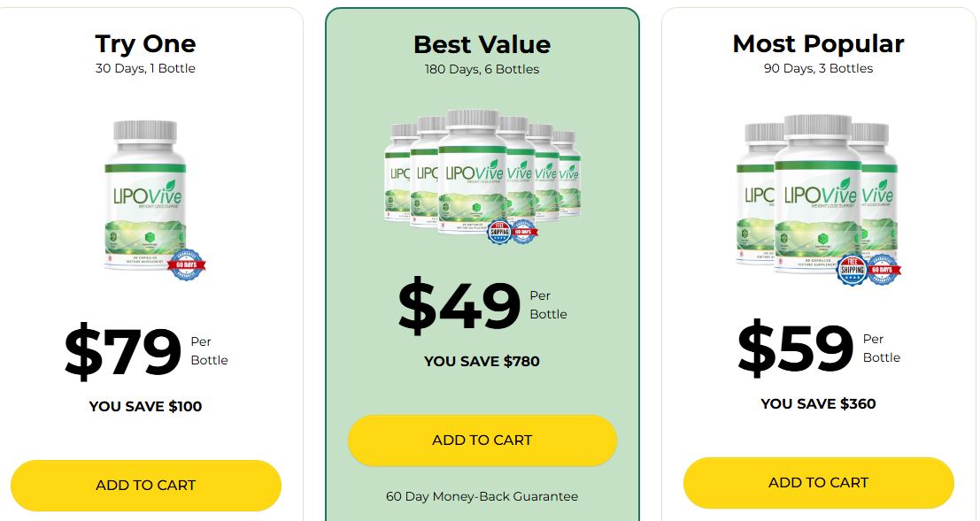The height and width of the screenshot is (521, 980).
Task: Click the 90 Days, 3 Bottles subtitle
Action: (x=818, y=68)
